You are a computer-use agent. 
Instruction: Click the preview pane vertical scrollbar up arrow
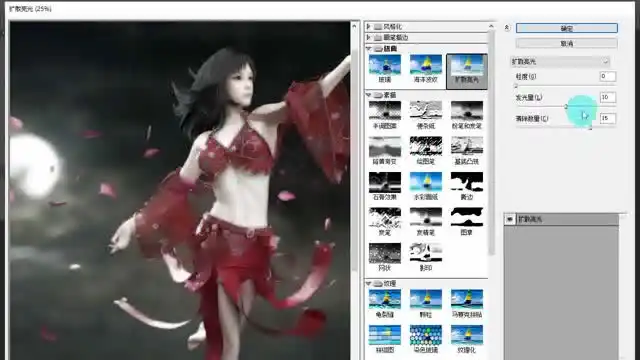(x=354, y=26)
